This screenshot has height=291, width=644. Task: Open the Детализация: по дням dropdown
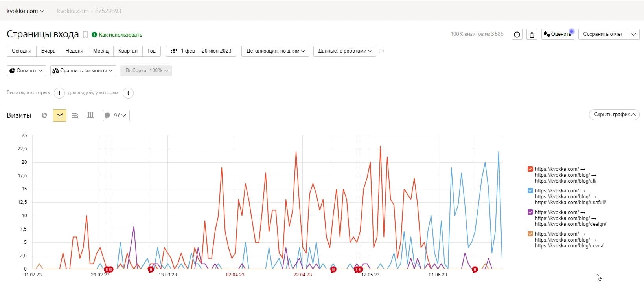coord(275,51)
